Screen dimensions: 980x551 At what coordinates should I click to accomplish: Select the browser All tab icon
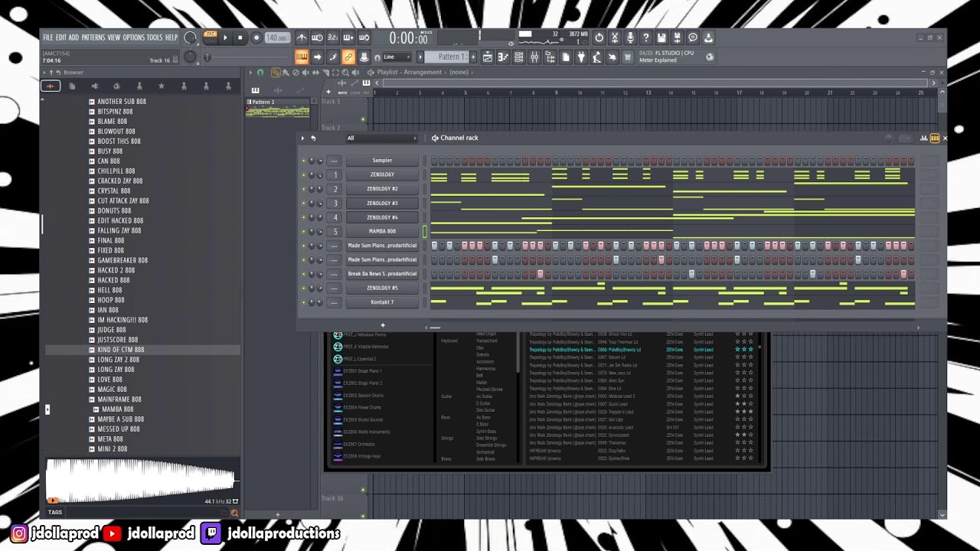pyautogui.click(x=50, y=86)
